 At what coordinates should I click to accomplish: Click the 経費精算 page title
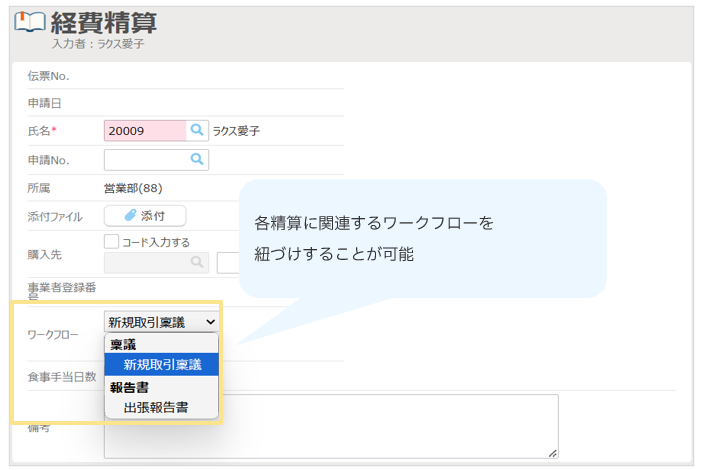tap(104, 22)
